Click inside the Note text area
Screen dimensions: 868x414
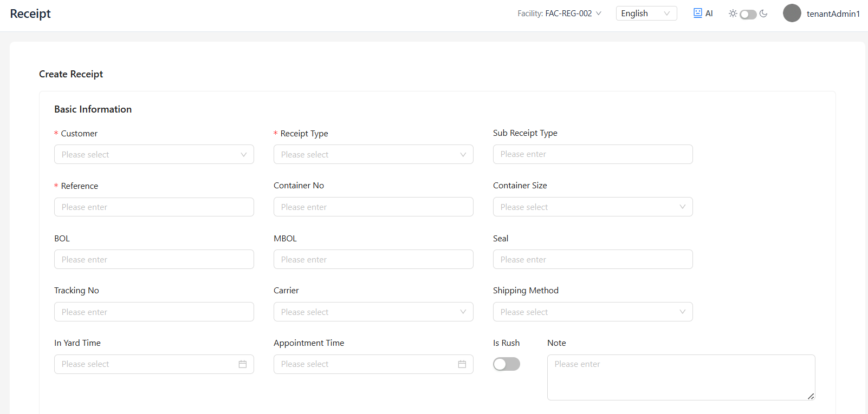click(681, 377)
